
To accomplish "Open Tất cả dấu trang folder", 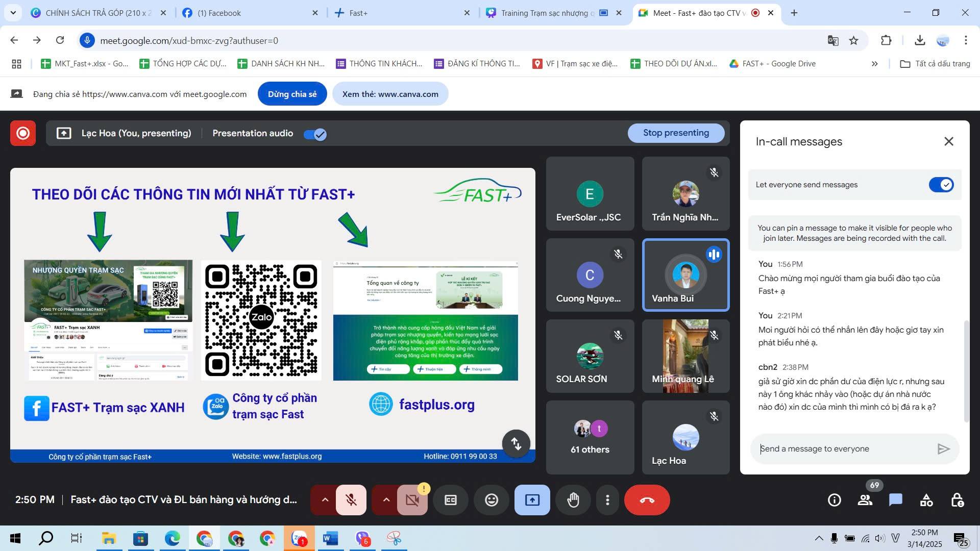I will (x=935, y=64).
